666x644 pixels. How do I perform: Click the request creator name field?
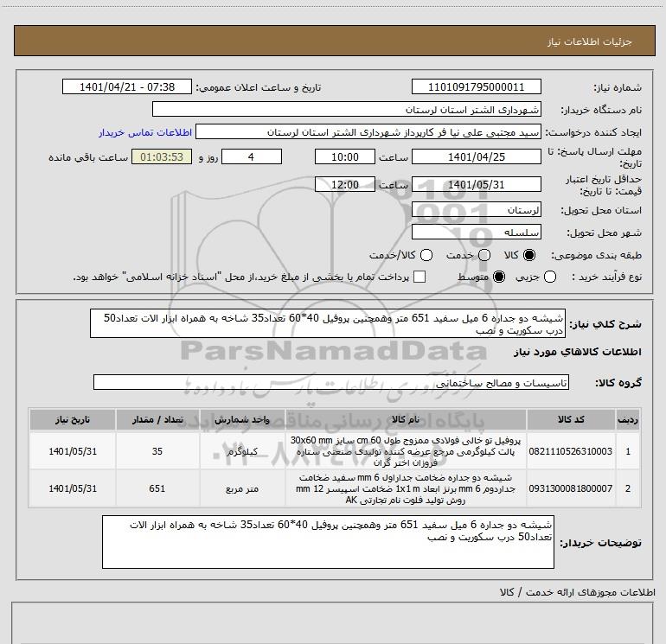368,132
